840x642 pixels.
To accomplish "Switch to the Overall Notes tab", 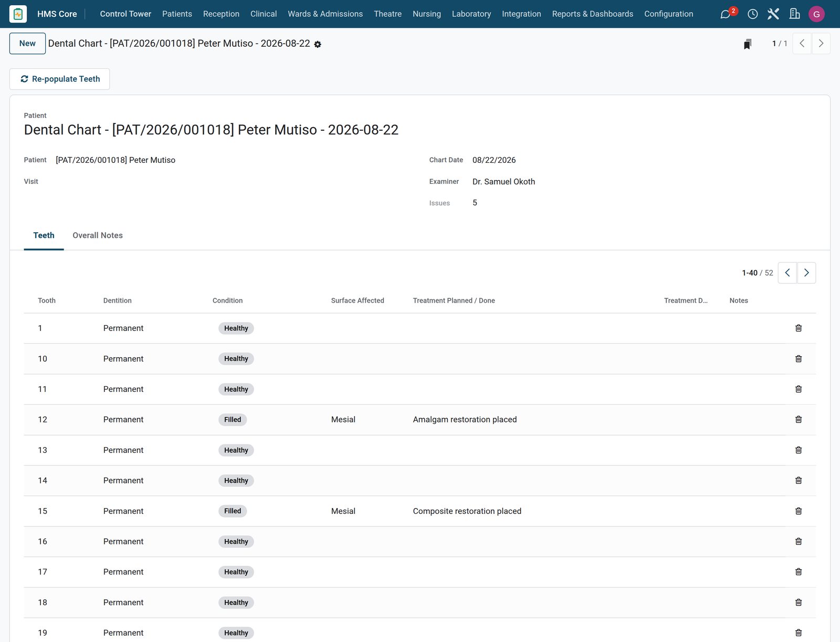I will click(x=98, y=235).
